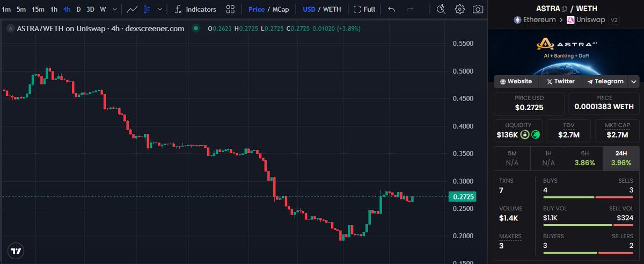The width and height of the screenshot is (644, 264).
Task: Select the 15m timeframe
Action: (x=38, y=9)
